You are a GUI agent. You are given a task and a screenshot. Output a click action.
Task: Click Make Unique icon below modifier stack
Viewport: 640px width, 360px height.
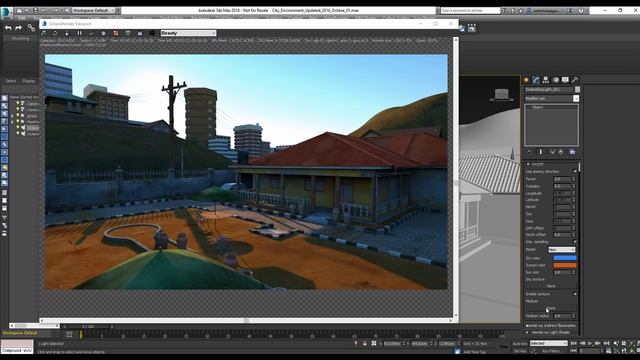[552, 152]
